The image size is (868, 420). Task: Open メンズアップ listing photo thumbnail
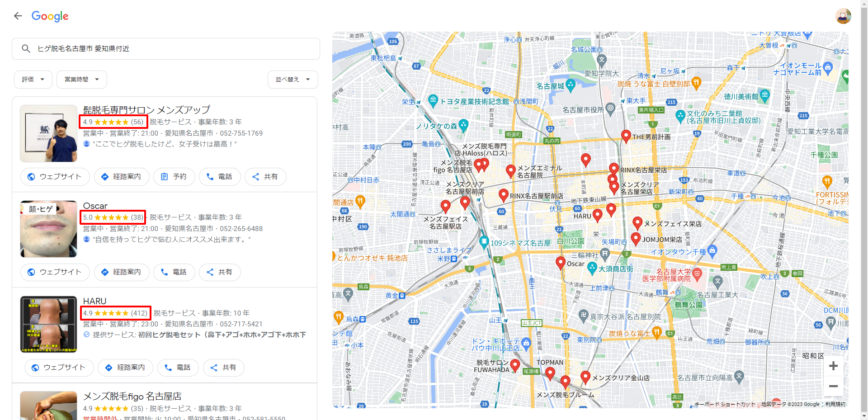pyautogui.click(x=48, y=133)
